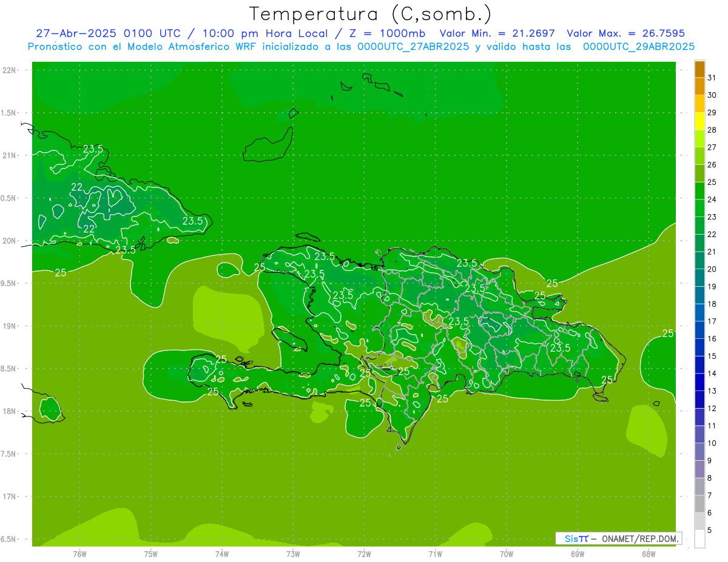Click the 75W longitude axis label

click(151, 554)
